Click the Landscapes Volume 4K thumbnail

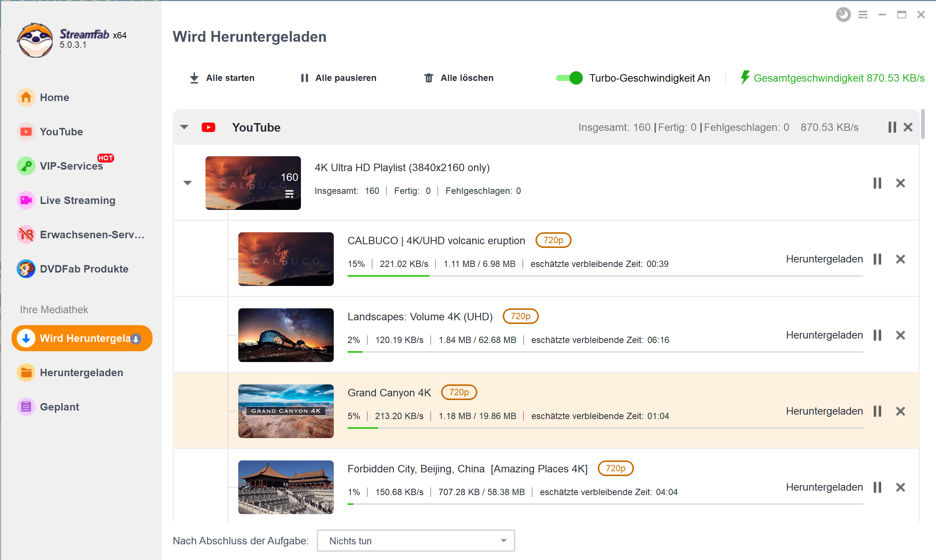[x=286, y=335]
